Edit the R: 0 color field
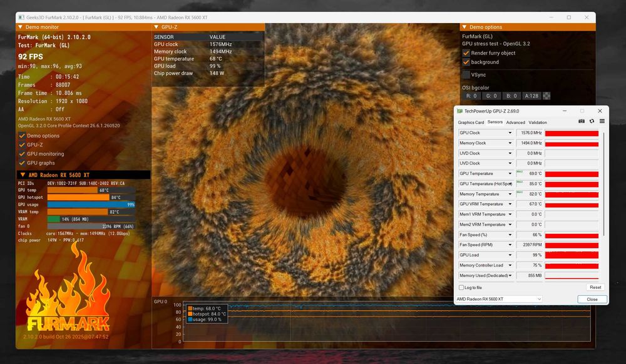This screenshot has width=626, height=364. click(x=471, y=96)
